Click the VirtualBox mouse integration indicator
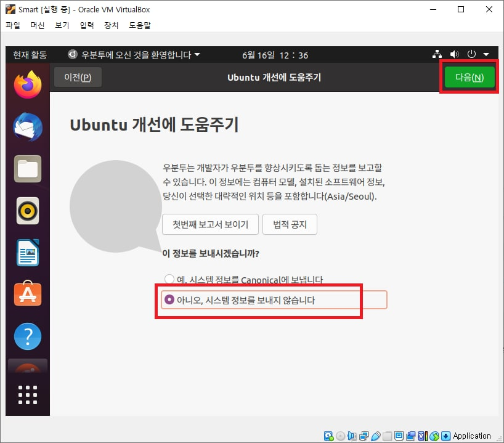 point(434,436)
